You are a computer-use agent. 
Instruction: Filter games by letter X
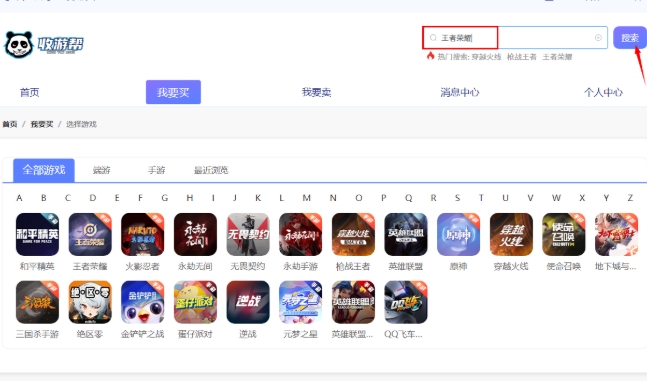(582, 198)
